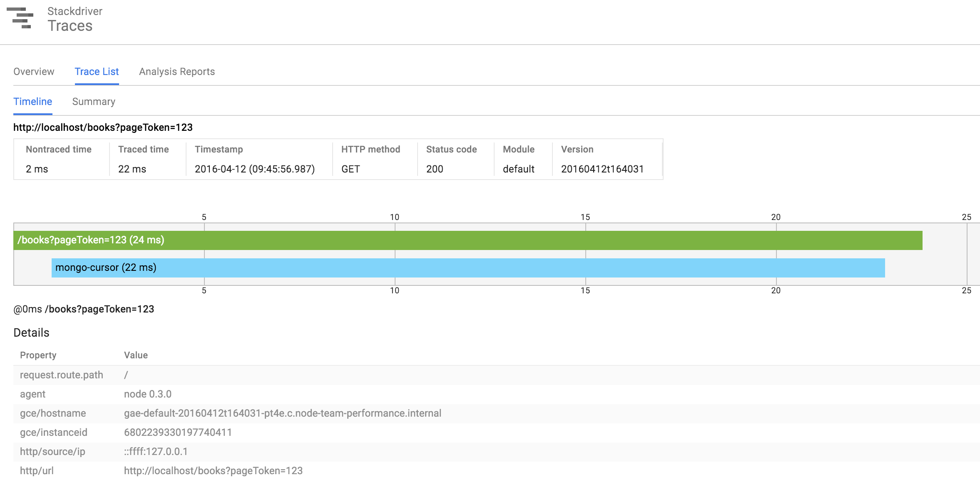
Task: Click the Version value 20160412t164031
Action: (602, 169)
